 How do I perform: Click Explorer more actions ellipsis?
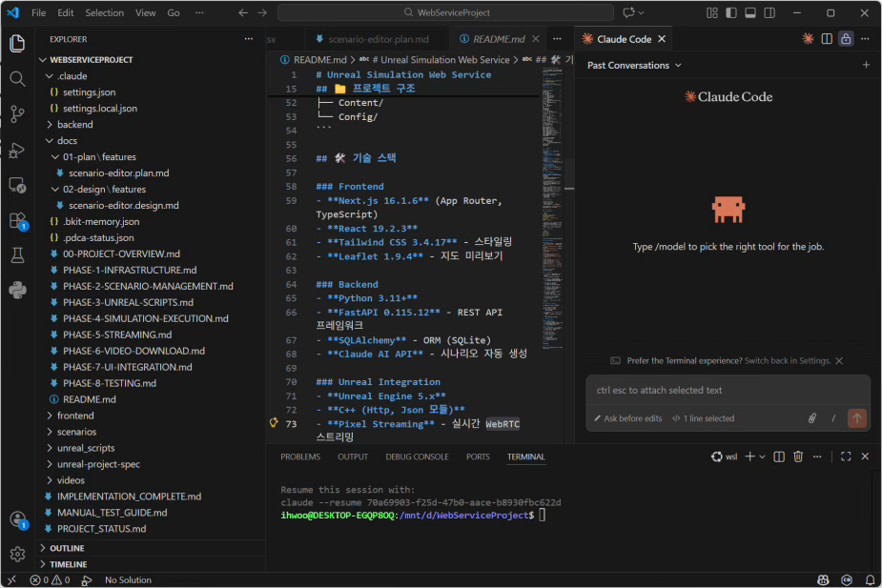click(249, 39)
